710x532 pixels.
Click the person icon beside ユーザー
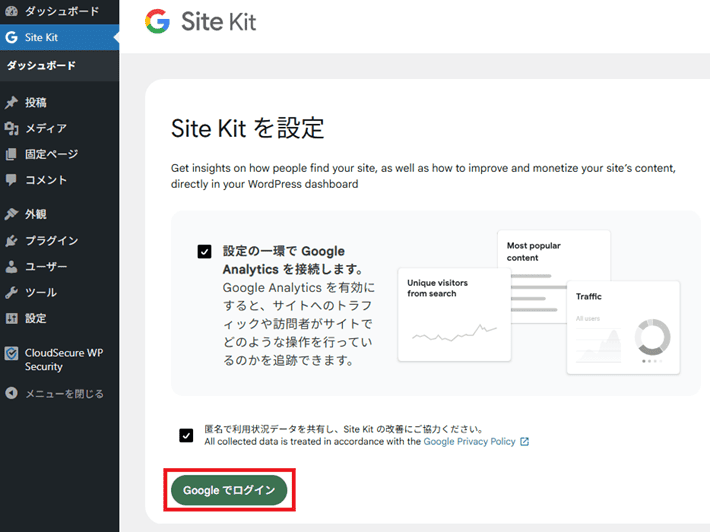11,267
